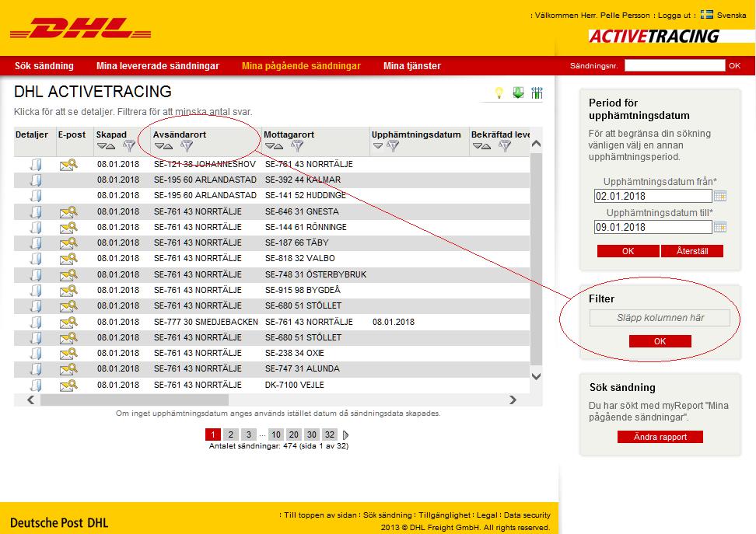Click the Släpp kolumnen här filter box
The image size is (756, 534).
pyautogui.click(x=660, y=318)
